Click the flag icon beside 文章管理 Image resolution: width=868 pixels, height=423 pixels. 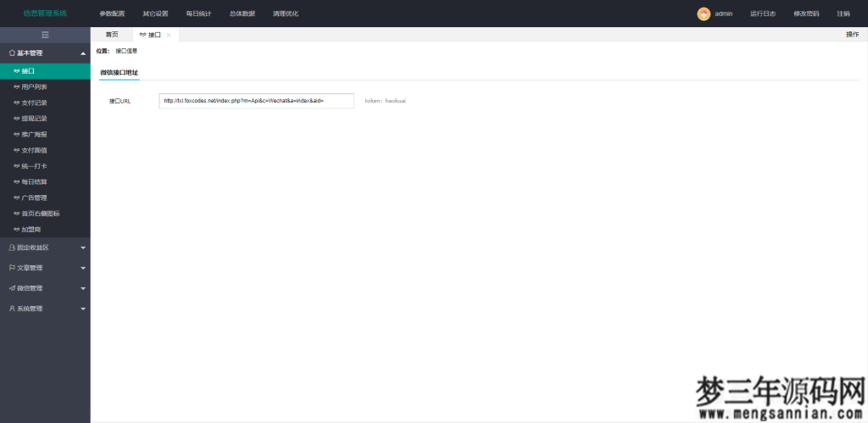click(12, 268)
